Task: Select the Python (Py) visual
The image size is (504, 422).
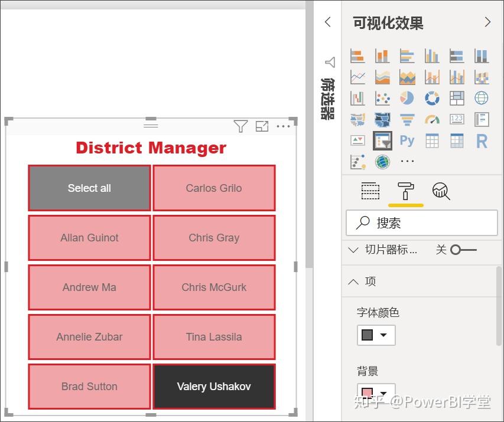Action: (407, 140)
